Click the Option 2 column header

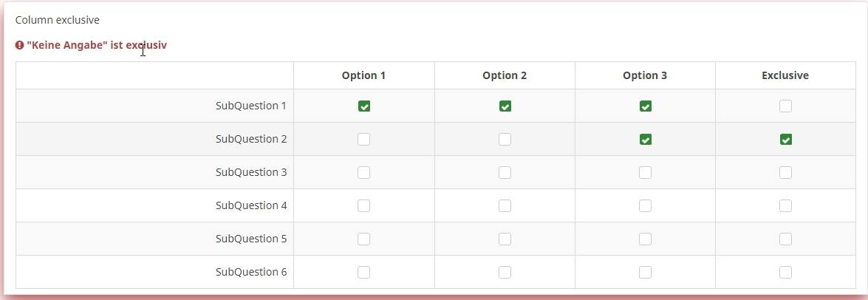pyautogui.click(x=505, y=75)
